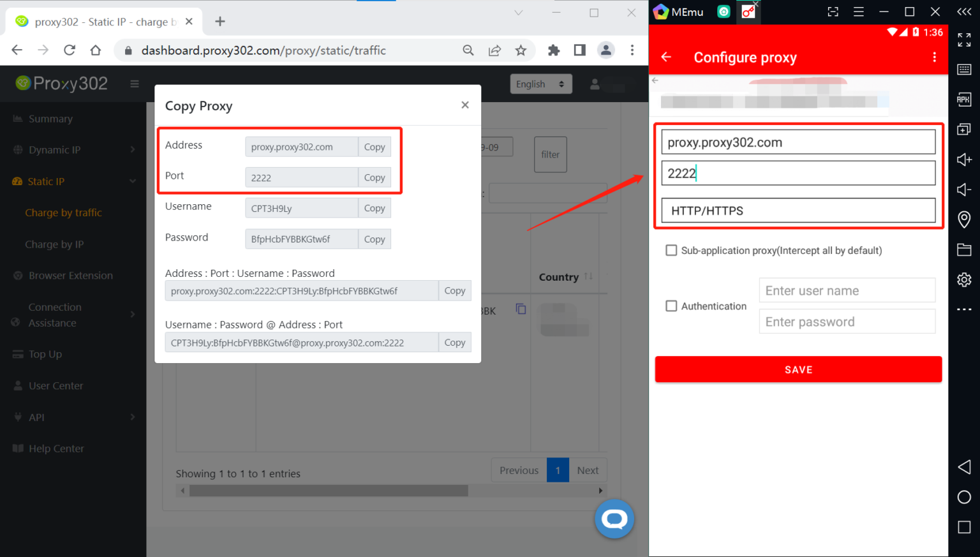Expand the Connection Assistance section
Image resolution: width=980 pixels, height=557 pixels.
point(73,315)
